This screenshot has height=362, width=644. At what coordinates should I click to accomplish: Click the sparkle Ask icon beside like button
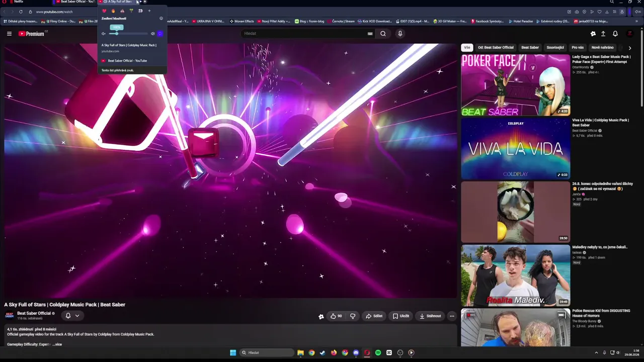pos(321,316)
